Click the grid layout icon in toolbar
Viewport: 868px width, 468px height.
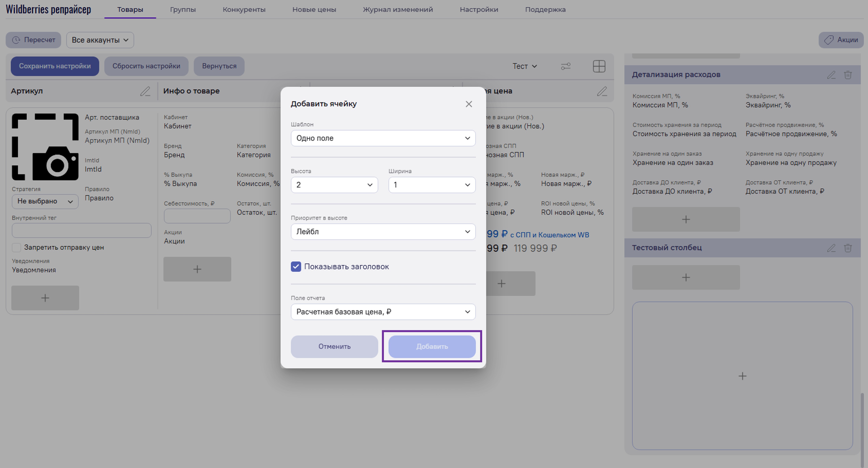599,66
